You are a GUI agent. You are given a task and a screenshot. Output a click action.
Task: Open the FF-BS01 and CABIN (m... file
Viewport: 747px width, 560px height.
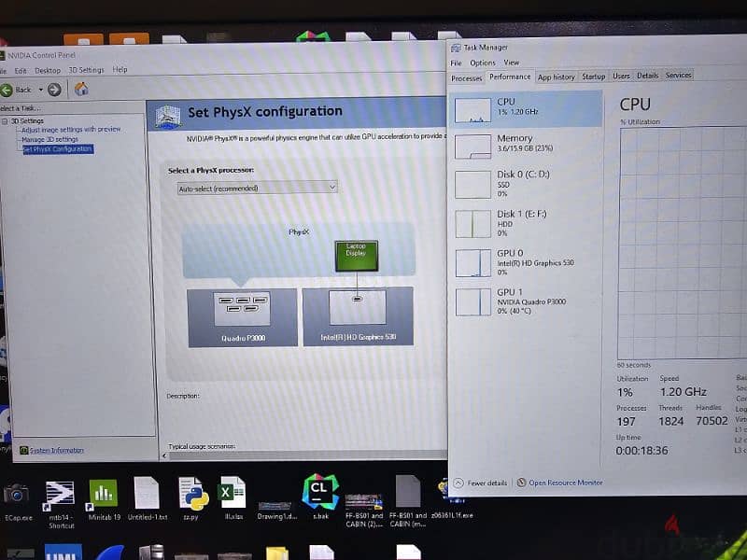pyautogui.click(x=408, y=501)
